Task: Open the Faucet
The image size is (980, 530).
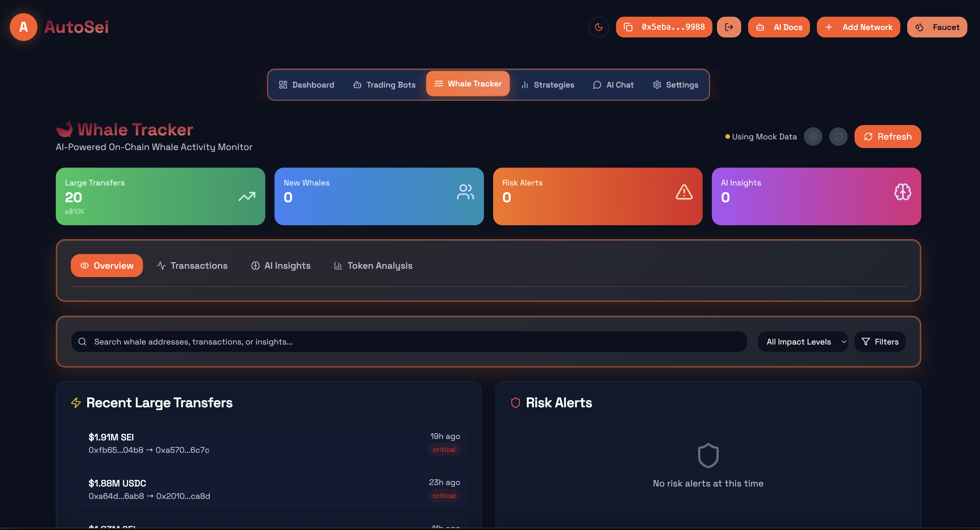Action: [x=937, y=27]
